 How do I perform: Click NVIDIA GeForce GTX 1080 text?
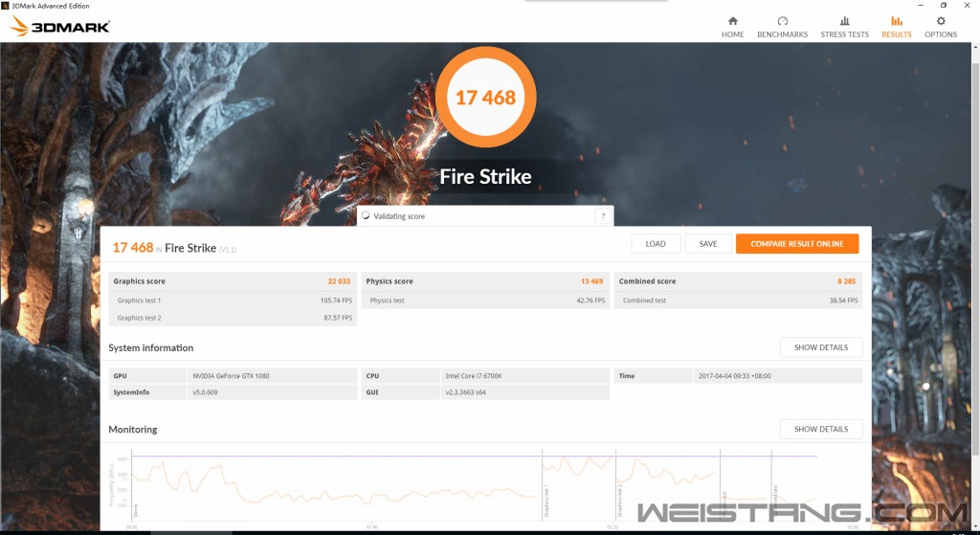pyautogui.click(x=232, y=376)
